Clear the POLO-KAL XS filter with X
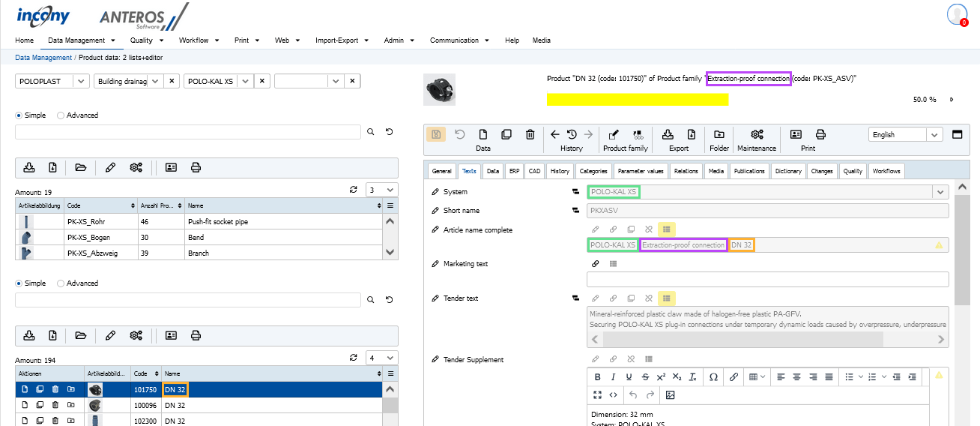980x426 pixels. click(x=261, y=81)
